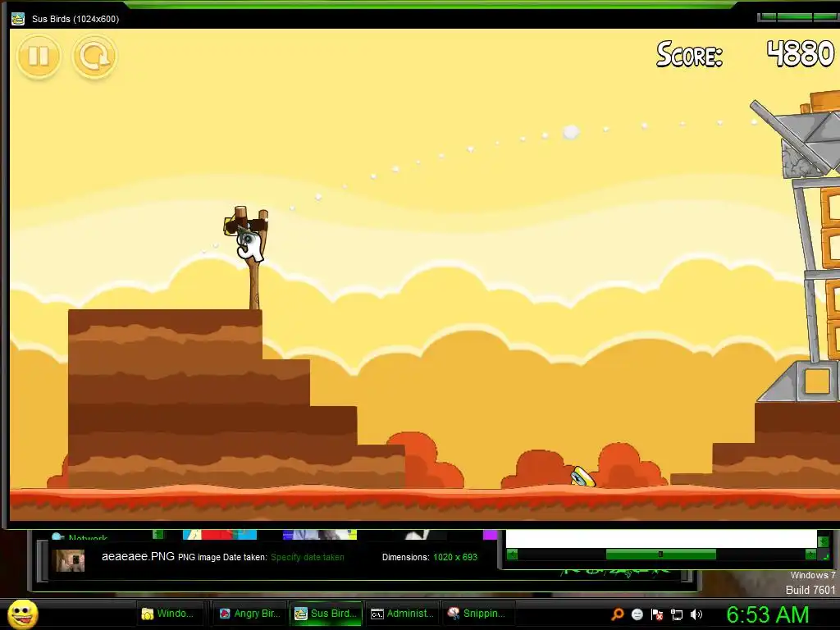This screenshot has height=630, width=840.
Task: Open the Action Center flag tray icon
Action: 657,614
